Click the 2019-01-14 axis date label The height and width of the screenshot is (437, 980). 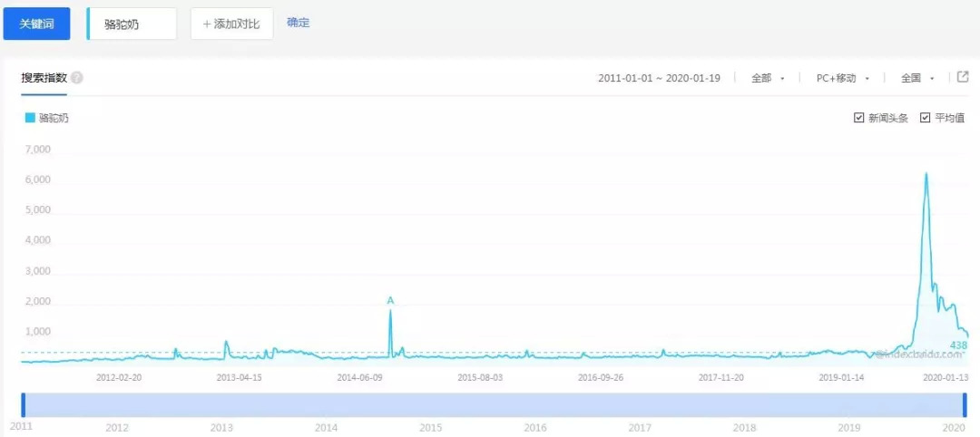tap(841, 378)
